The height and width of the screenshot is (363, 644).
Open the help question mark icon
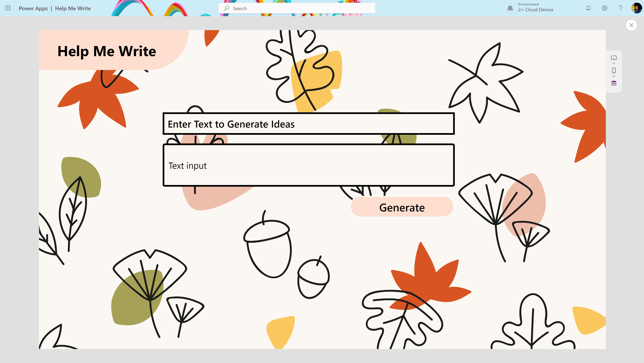pos(620,8)
